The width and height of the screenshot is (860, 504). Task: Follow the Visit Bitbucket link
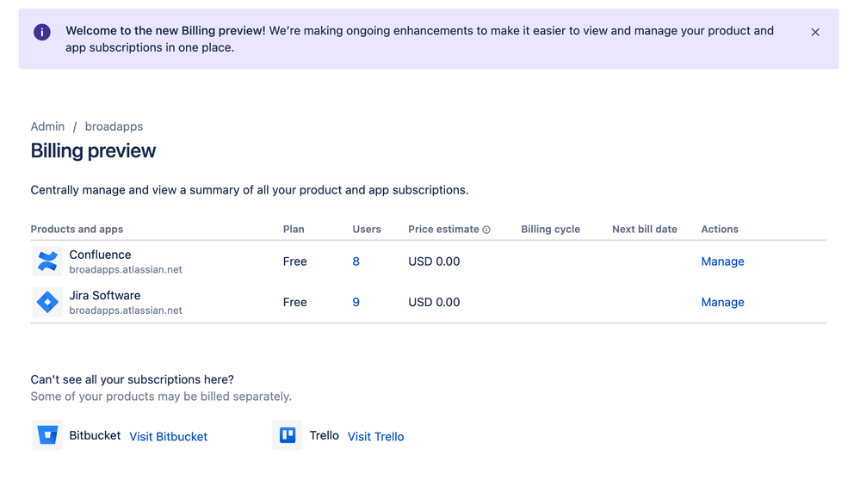[169, 437]
